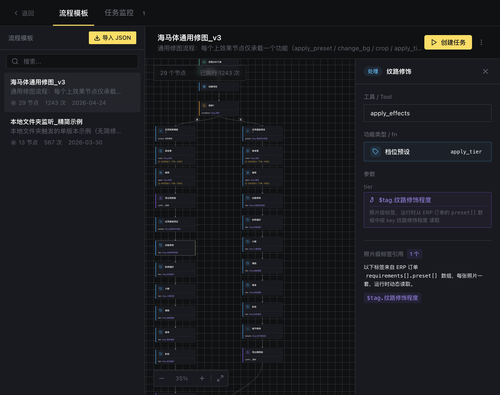Click the 29 个节点 counter on the canvas
The width and height of the screenshot is (500, 395).
(173, 73)
